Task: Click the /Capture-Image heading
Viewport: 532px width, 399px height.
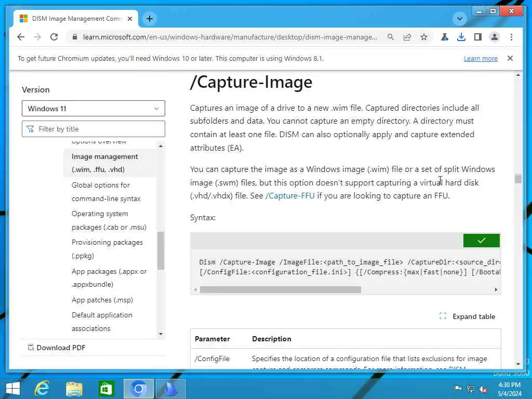Action: click(x=251, y=82)
